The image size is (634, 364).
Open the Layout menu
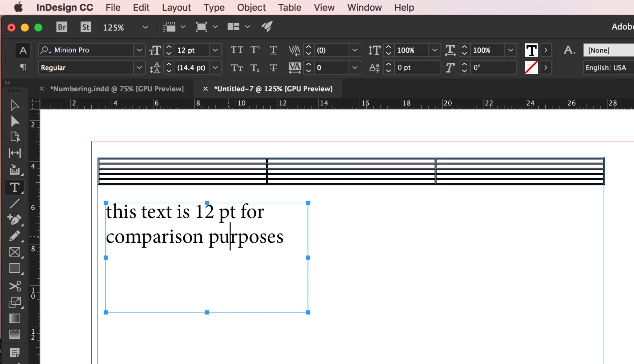[176, 7]
